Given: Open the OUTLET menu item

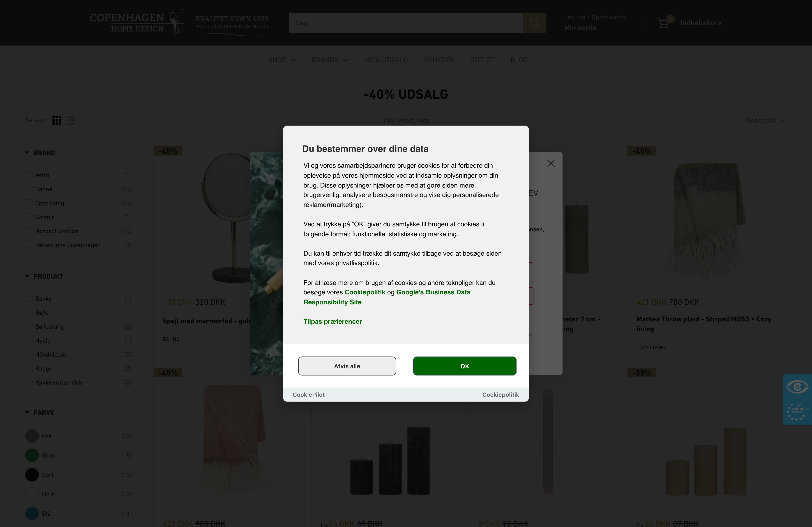Looking at the screenshot, I should tap(482, 60).
